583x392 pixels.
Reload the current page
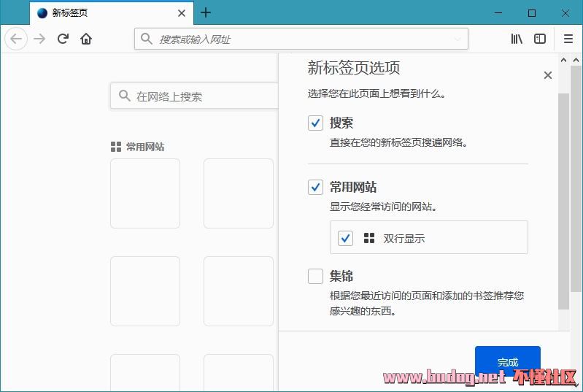[x=63, y=39]
